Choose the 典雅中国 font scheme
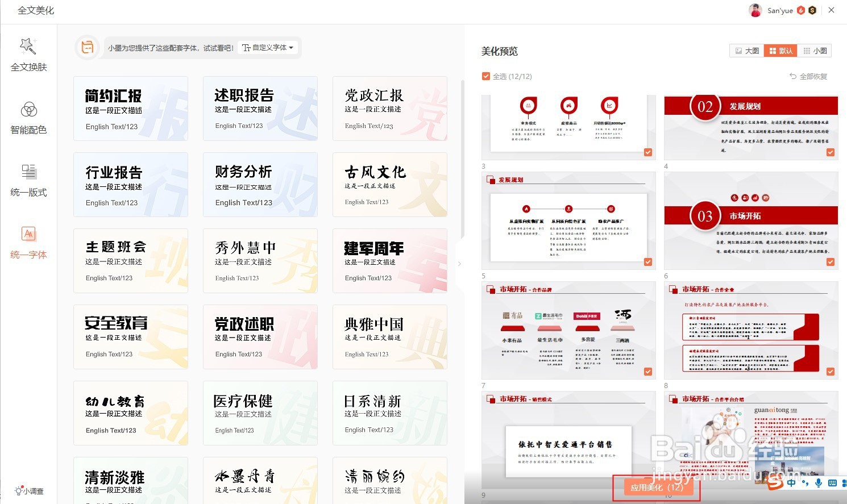The image size is (847, 504). (x=390, y=337)
